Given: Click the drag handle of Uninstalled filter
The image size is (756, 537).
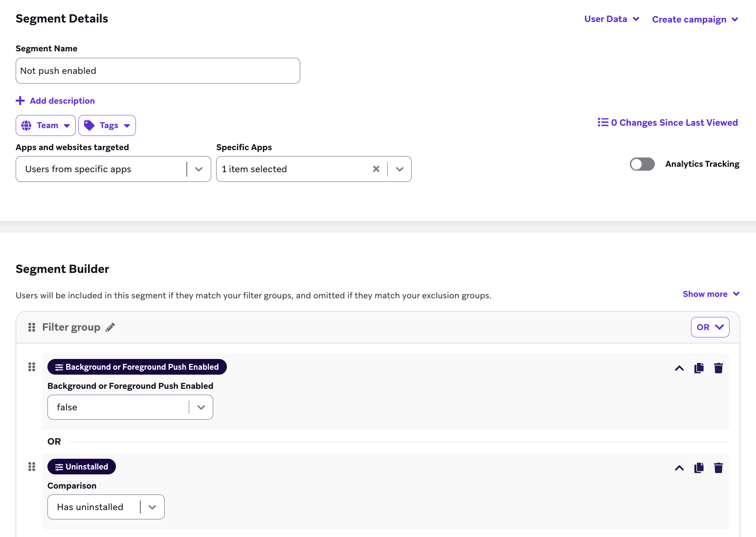Looking at the screenshot, I should (32, 467).
